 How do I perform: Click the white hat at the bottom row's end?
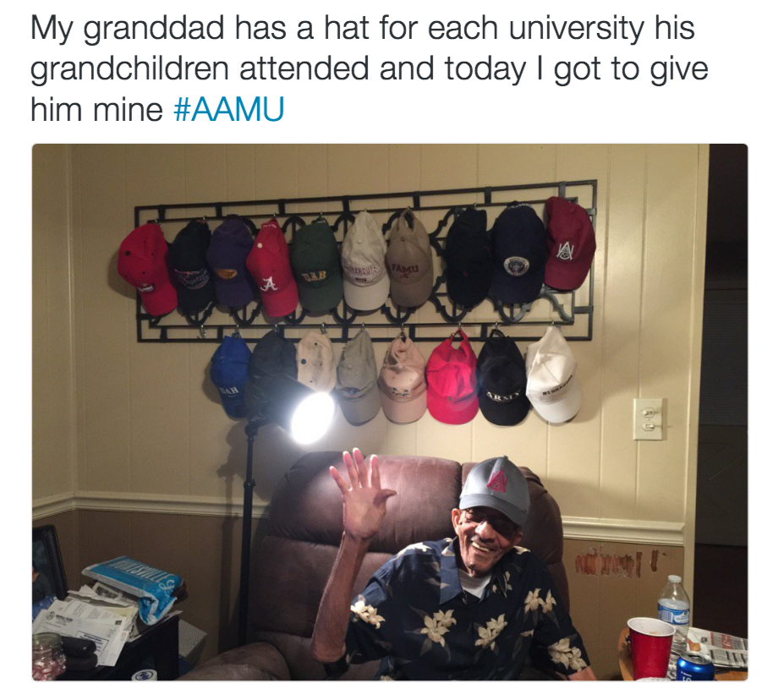554,375
